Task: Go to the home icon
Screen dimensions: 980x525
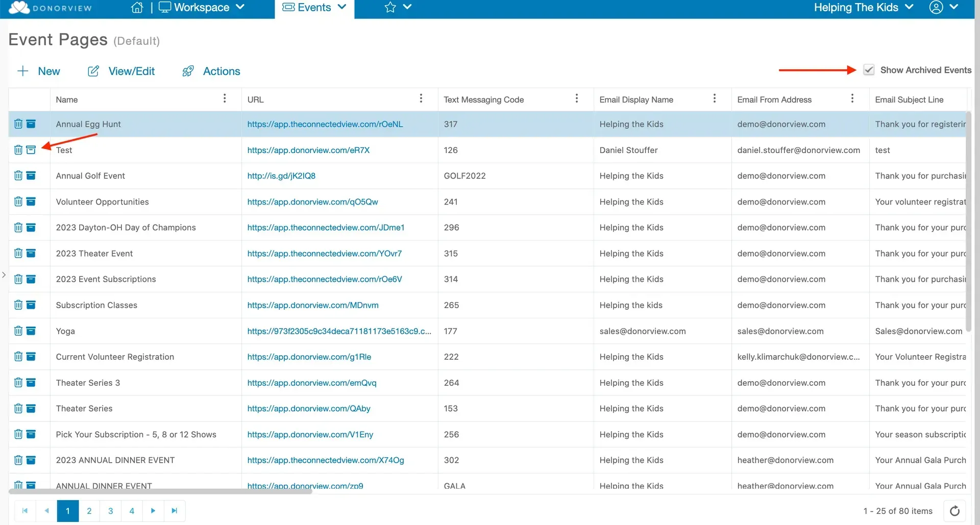Action: tap(137, 8)
